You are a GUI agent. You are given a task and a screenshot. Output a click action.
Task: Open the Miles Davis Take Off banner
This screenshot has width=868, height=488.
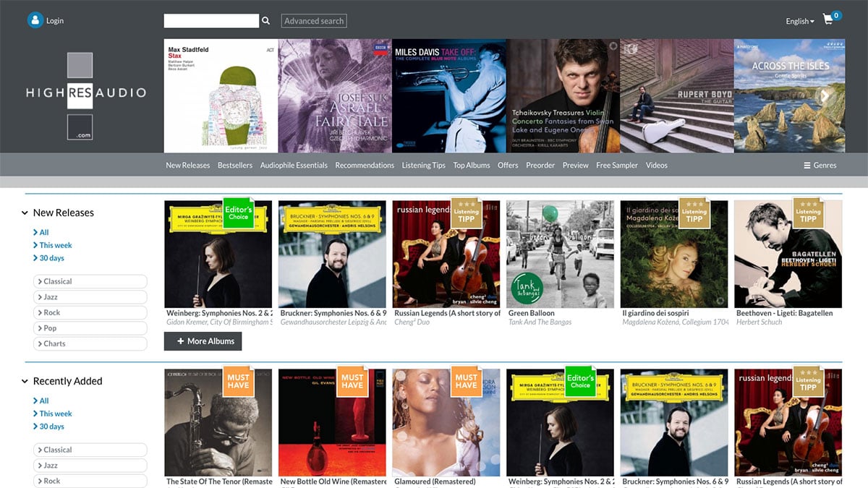coord(449,96)
